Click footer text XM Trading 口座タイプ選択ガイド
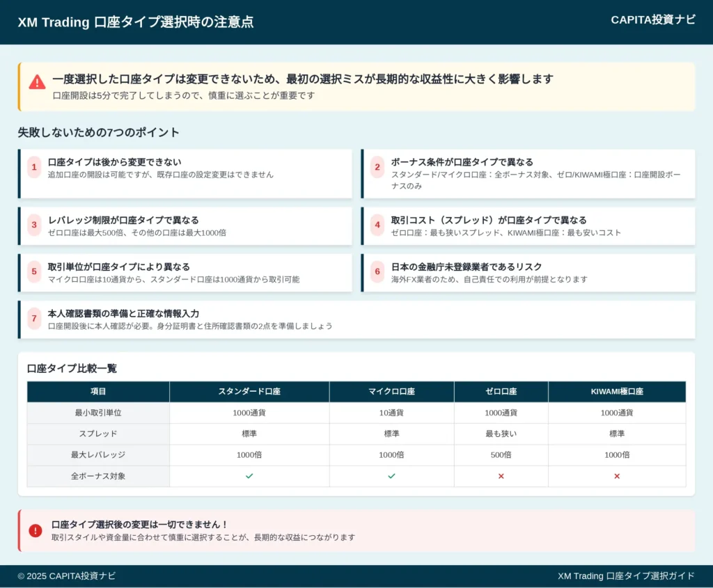713x588 pixels. coord(626,576)
